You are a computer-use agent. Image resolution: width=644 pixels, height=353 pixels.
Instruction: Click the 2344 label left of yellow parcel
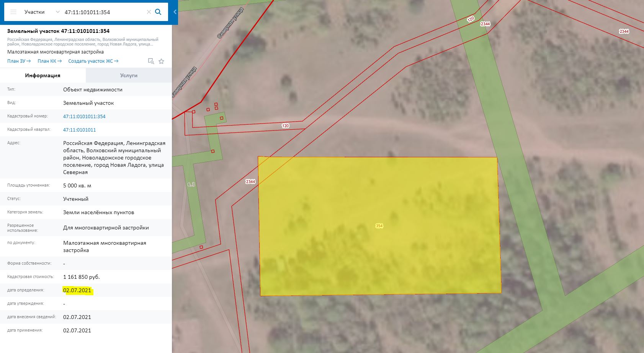[x=250, y=182]
